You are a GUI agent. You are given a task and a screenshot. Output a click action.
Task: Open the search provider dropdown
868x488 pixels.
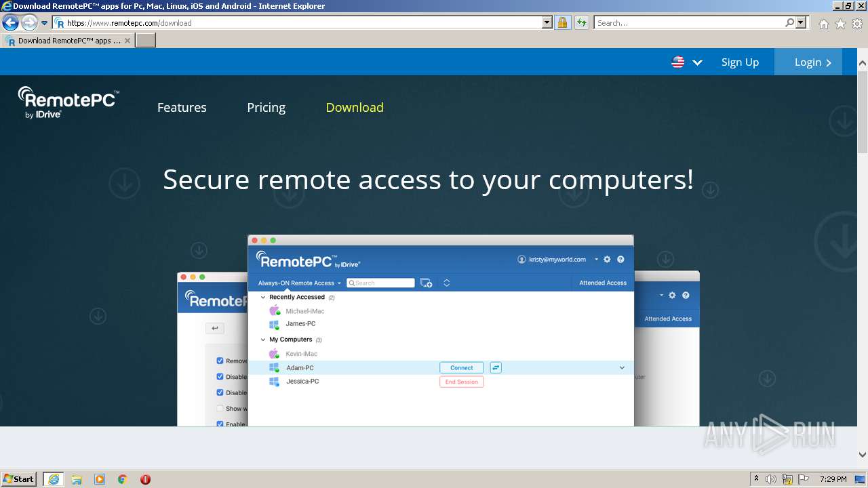coord(802,23)
